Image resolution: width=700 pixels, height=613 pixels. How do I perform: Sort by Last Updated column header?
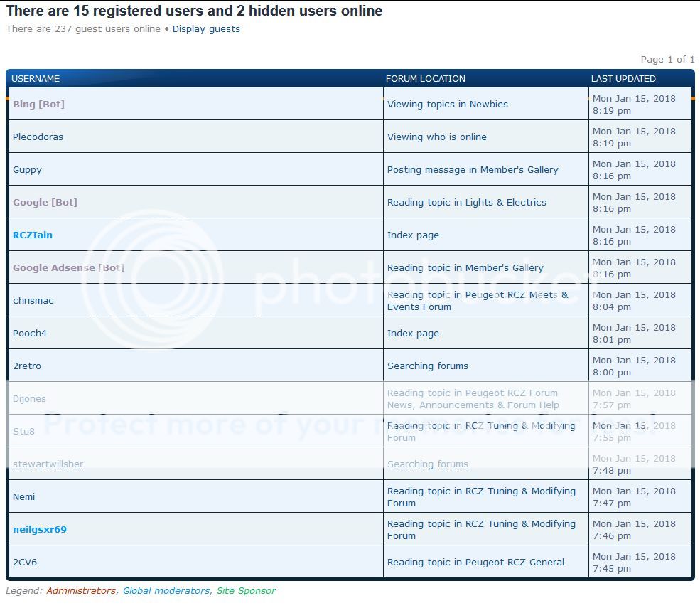tap(623, 79)
